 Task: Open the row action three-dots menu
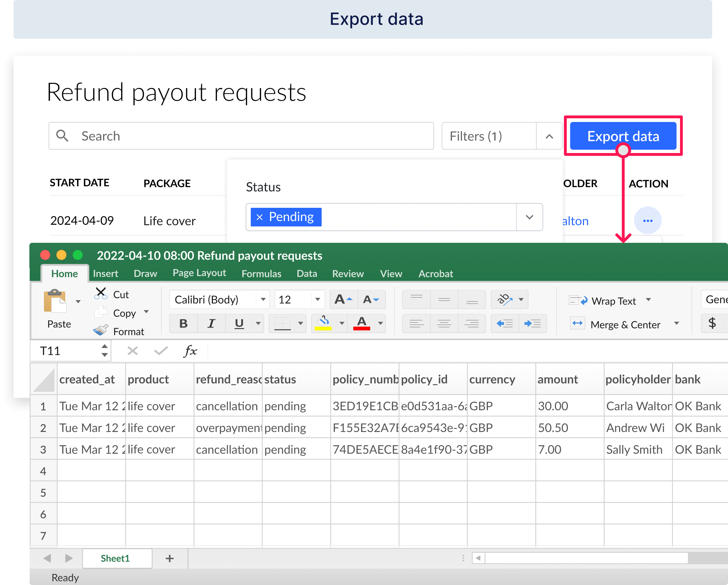(x=647, y=221)
